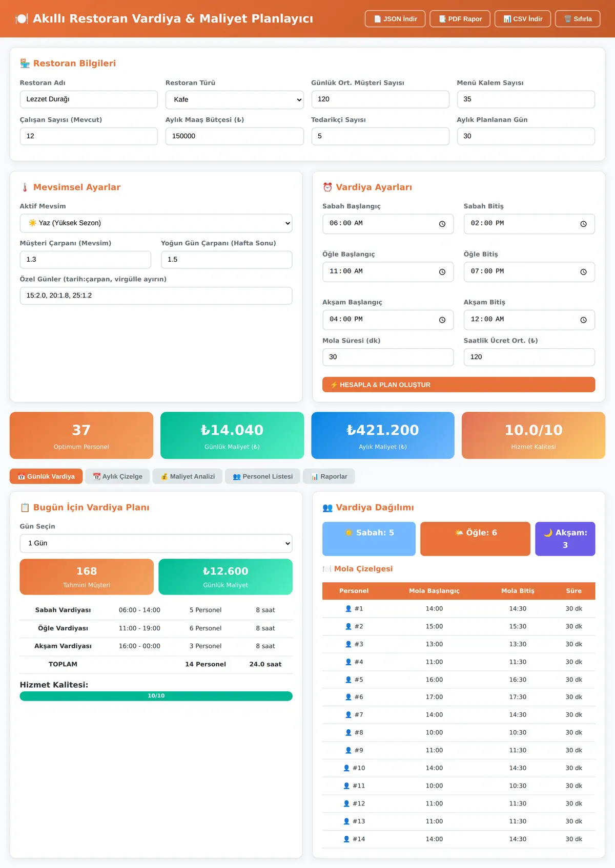Click the clipboard icon beside Bugün İçin Vardiya Planı
615x868 pixels.
[x=25, y=507]
